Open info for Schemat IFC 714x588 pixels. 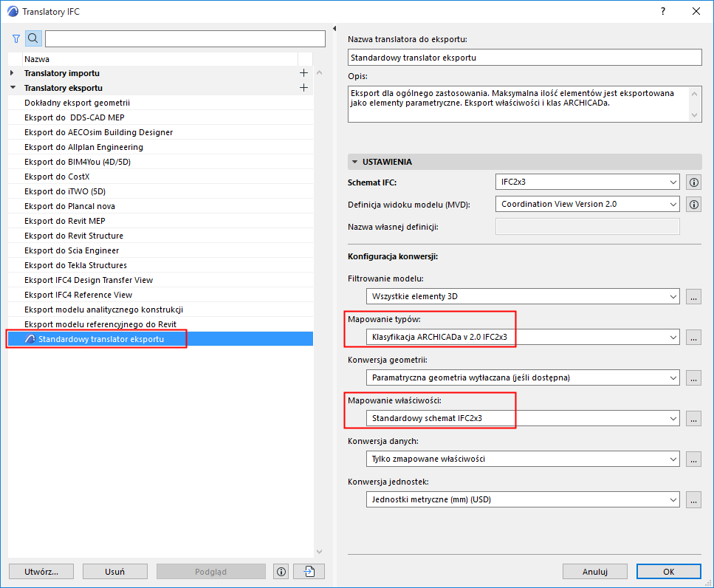(x=693, y=182)
